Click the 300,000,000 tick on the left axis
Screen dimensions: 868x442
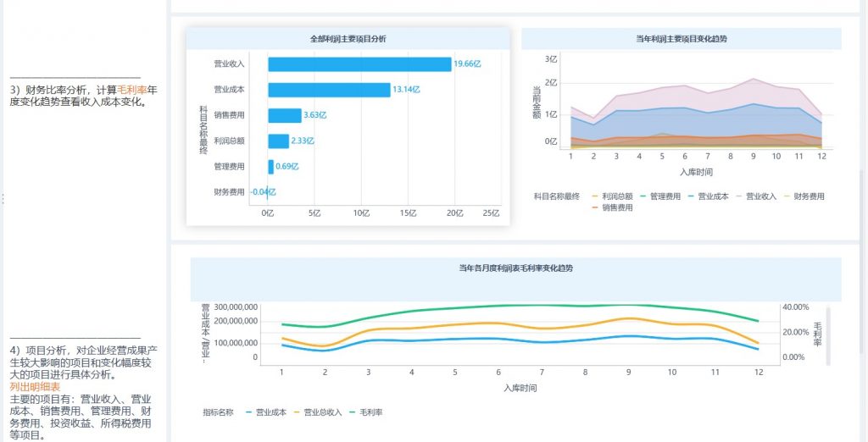tap(236, 307)
